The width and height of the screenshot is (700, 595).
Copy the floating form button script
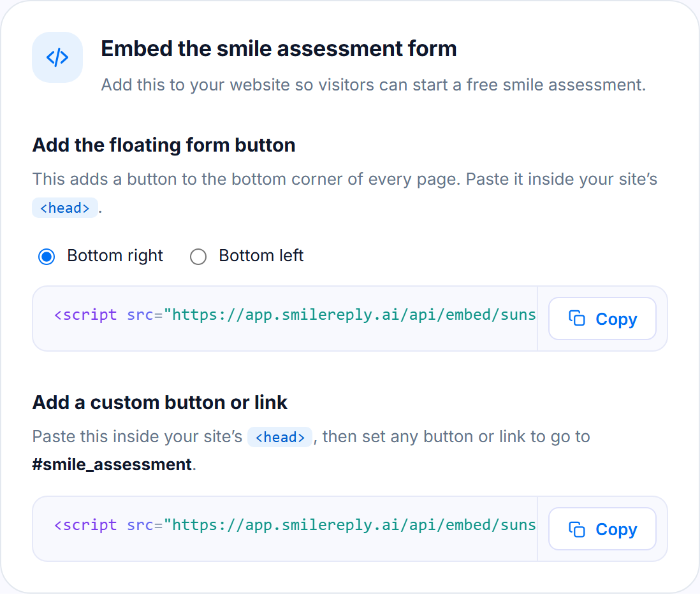pos(602,319)
